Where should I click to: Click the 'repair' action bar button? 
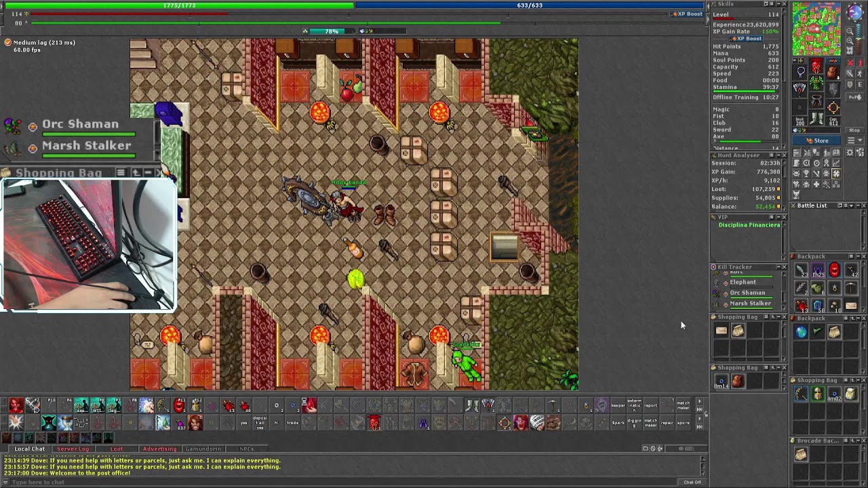667,423
